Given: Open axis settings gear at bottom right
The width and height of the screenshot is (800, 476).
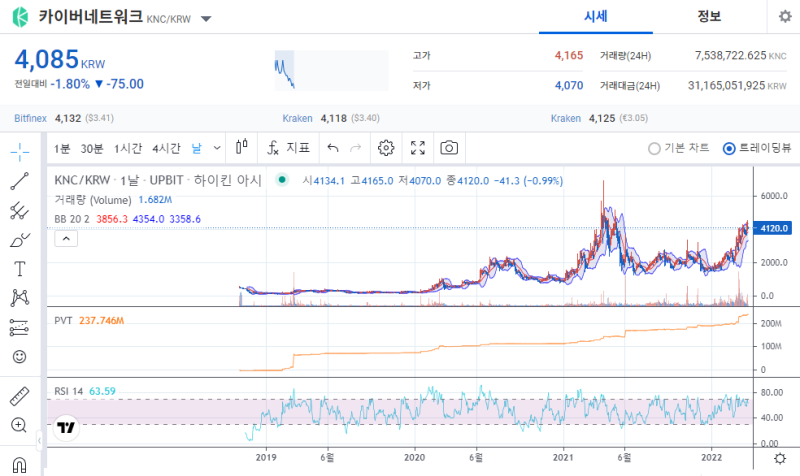Looking at the screenshot, I should [780, 458].
